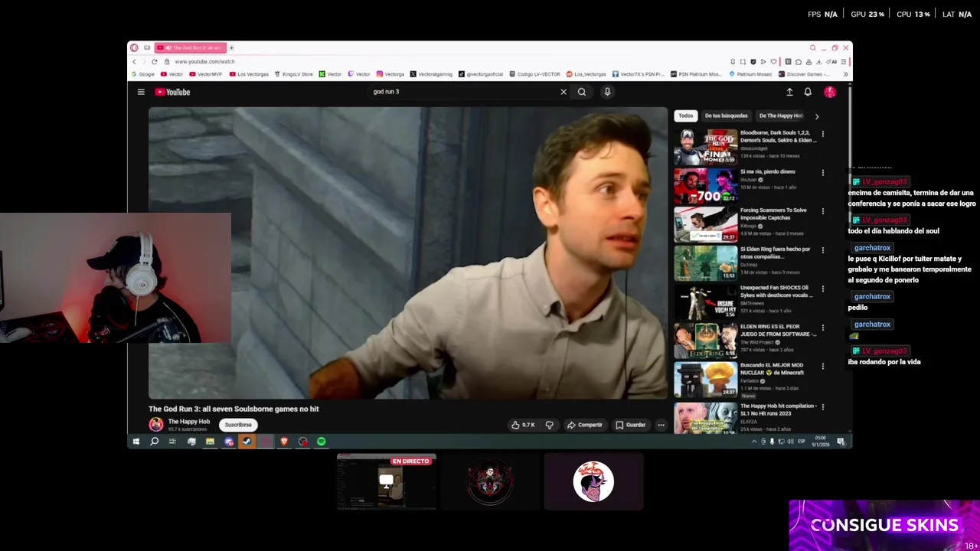The height and width of the screenshot is (551, 980).
Task: Reload page with browser refresh icon
Action: [155, 61]
